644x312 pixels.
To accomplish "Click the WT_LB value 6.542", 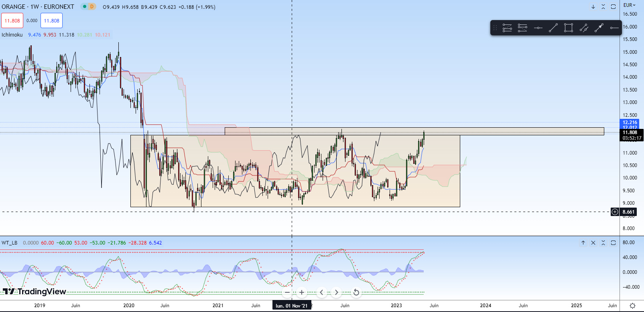I will pos(156,243).
